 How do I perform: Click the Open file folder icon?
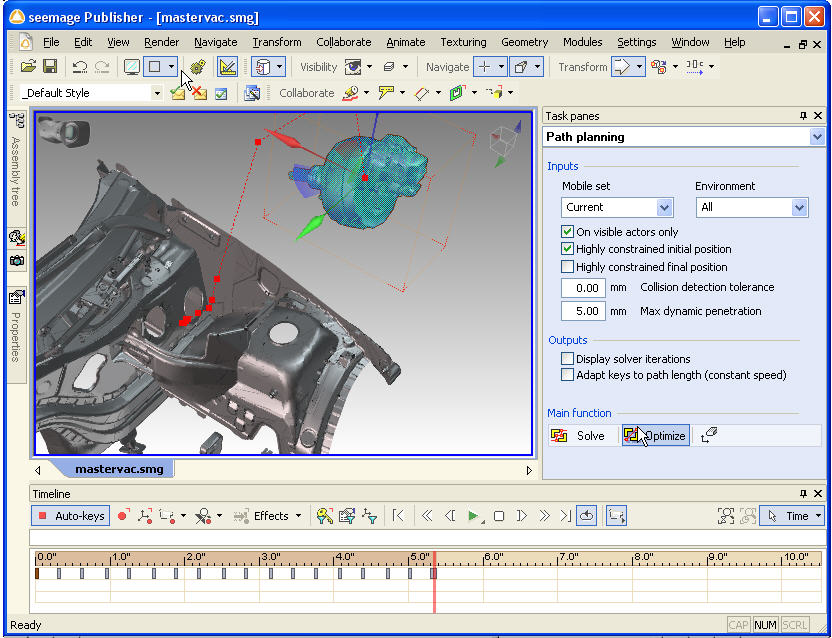(28, 67)
